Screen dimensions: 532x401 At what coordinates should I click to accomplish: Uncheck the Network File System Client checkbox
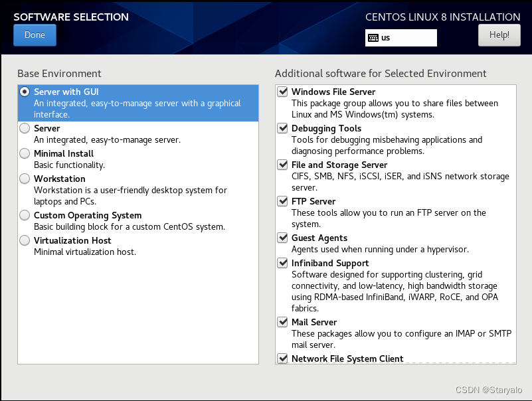[282, 359]
